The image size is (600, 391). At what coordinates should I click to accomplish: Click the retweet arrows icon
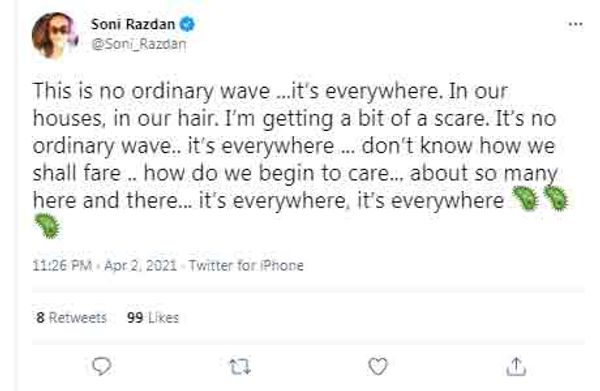pos(240,367)
